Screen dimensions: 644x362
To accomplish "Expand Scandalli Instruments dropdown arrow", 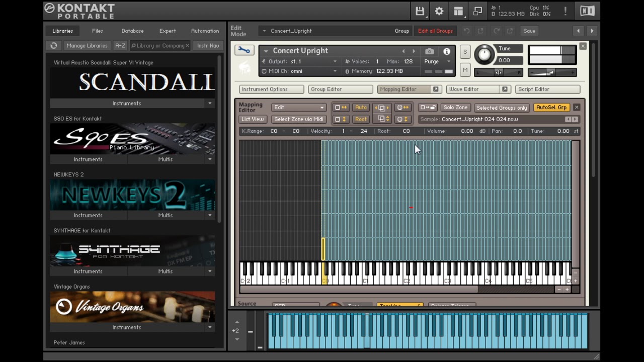I will pos(210,104).
